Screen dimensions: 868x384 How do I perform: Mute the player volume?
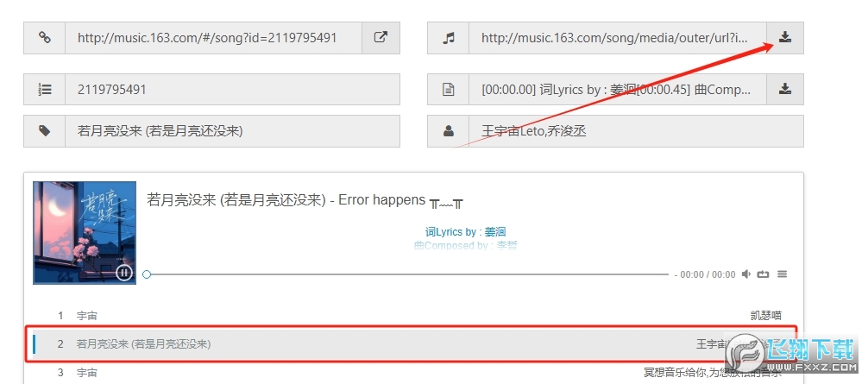click(x=746, y=274)
